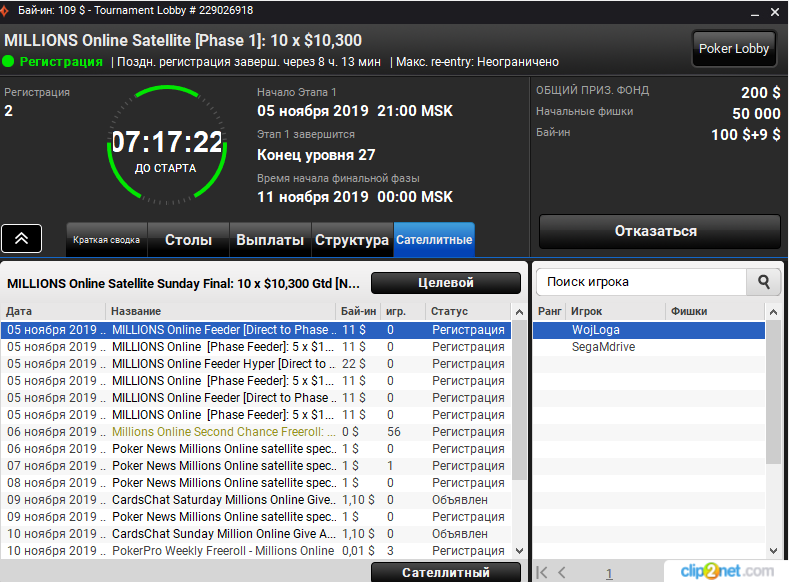
Task: Click the Целевой button
Action: [446, 283]
